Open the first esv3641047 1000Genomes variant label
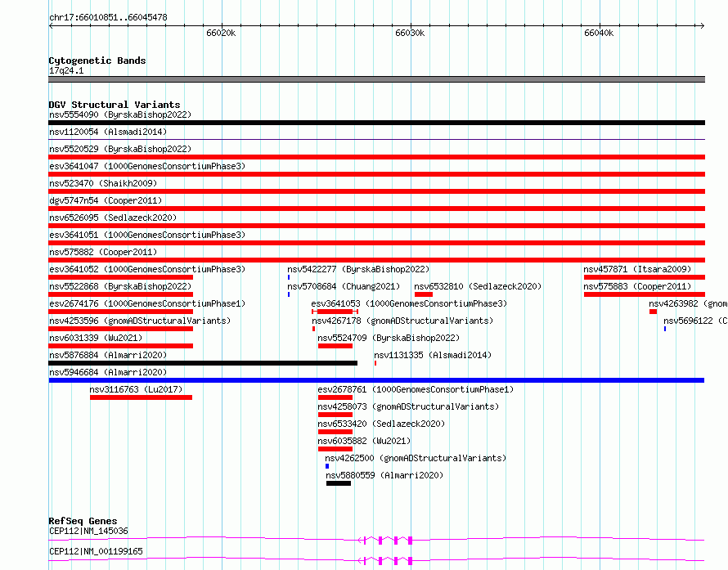728x570 pixels. 147,166
